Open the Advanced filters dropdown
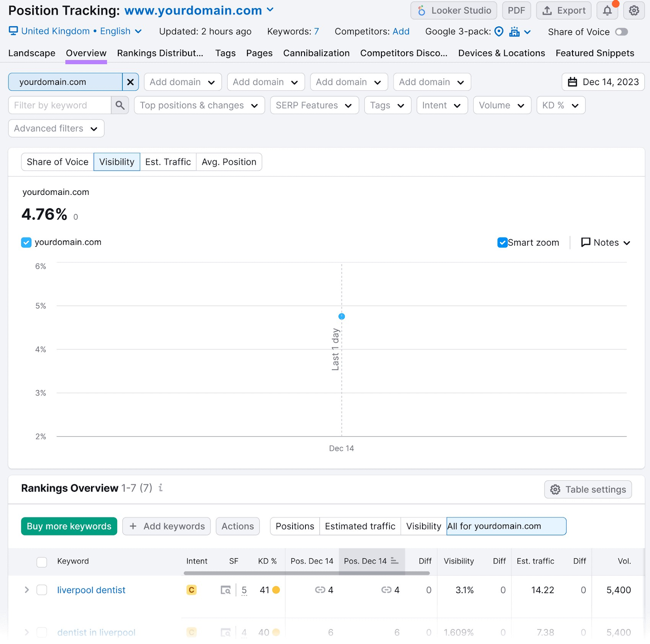650x644 pixels. [56, 128]
